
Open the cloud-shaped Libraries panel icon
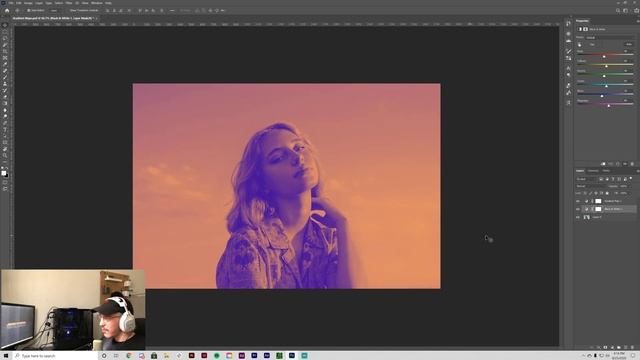coord(569,41)
